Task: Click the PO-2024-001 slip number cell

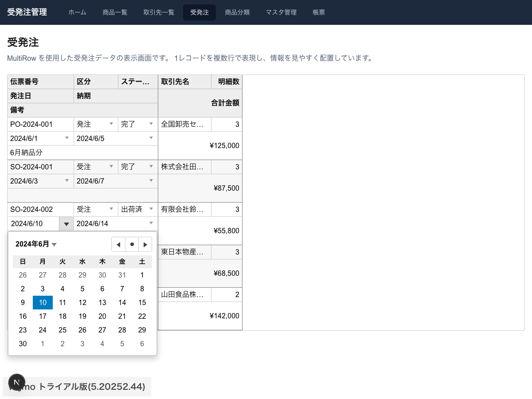Action: tap(40, 124)
